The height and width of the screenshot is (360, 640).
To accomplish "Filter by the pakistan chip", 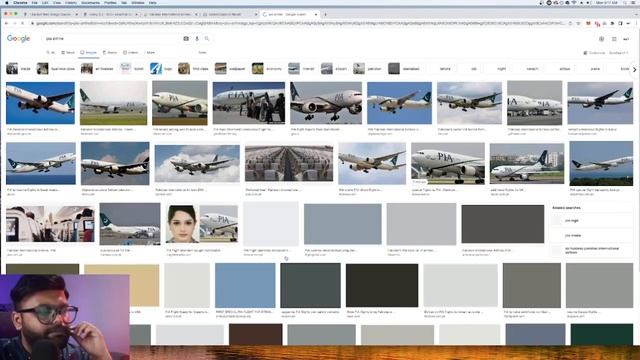I will click(368, 69).
